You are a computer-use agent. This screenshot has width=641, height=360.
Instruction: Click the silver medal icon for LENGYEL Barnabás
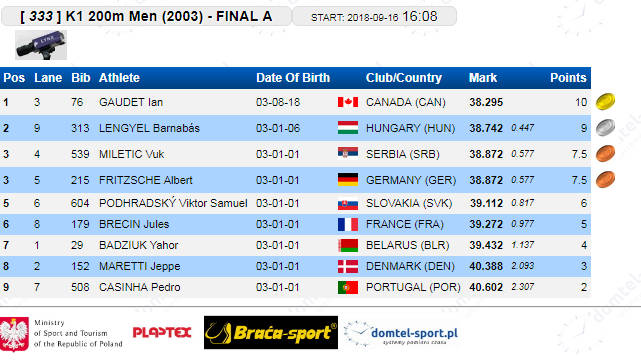tap(605, 127)
